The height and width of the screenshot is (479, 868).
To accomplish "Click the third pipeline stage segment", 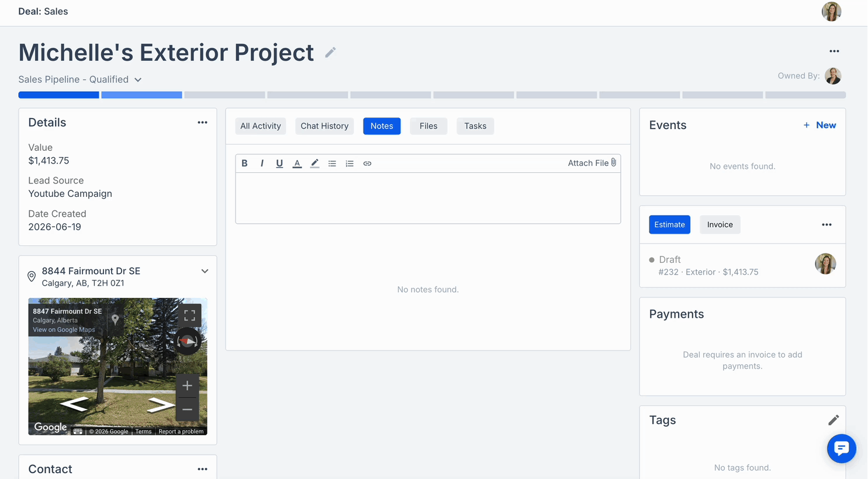I will tap(224, 95).
